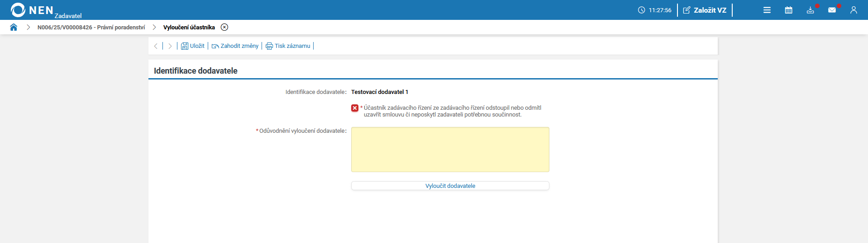868x243 pixels.
Task: Go to home via house icon
Action: coord(14,27)
